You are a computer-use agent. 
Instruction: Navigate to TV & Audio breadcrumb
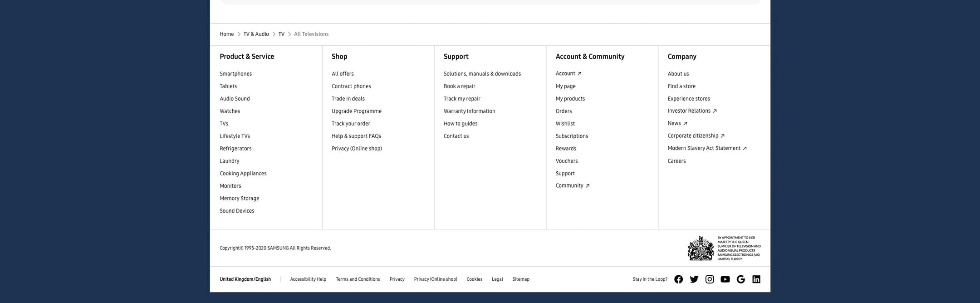pyautogui.click(x=256, y=34)
